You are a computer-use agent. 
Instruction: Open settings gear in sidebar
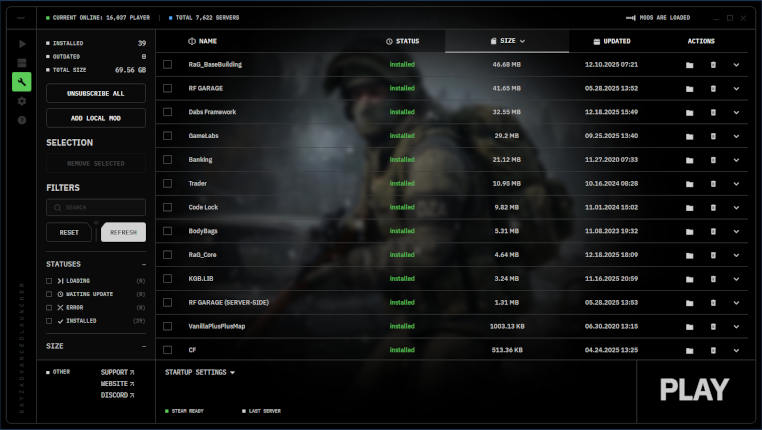pyautogui.click(x=21, y=101)
